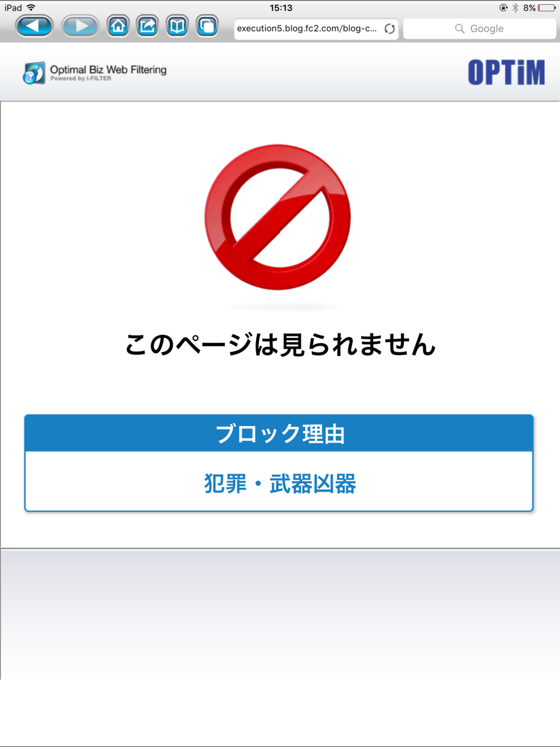Reload the page with refresh icon
Image resolution: width=560 pixels, height=747 pixels.
point(390,29)
